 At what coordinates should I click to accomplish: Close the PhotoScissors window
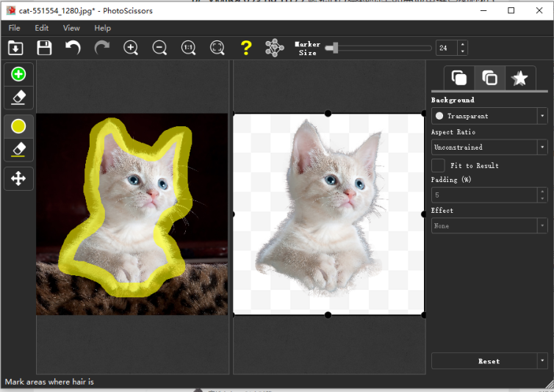(x=539, y=10)
